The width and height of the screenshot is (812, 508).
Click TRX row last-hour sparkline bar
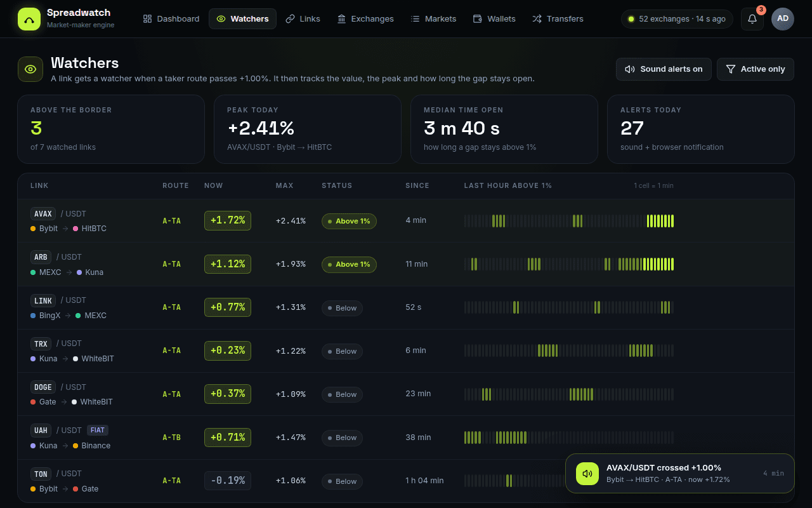coord(569,351)
